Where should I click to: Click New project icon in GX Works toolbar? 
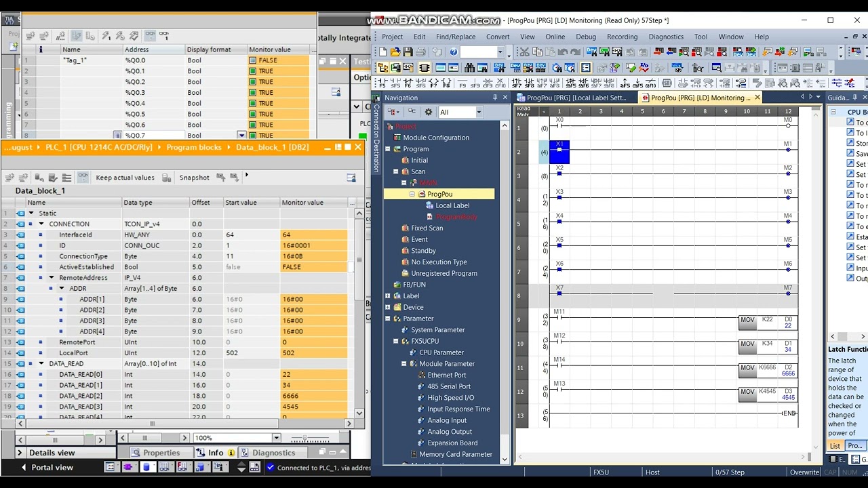pyautogui.click(x=382, y=52)
